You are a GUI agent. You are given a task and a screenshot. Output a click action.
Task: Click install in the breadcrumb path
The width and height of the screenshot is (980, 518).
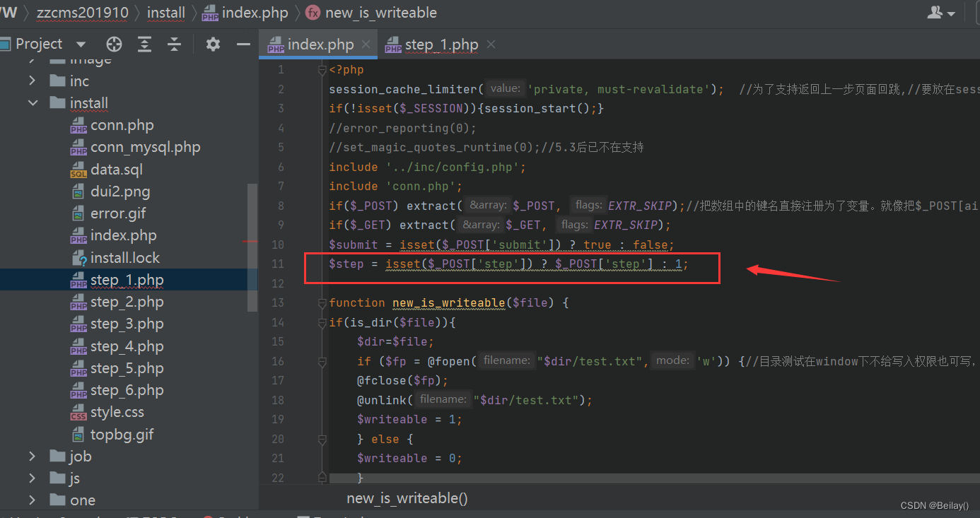[166, 13]
